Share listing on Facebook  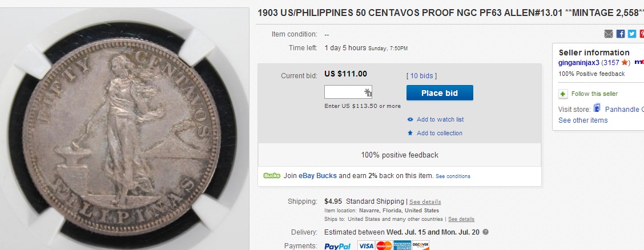point(621,34)
